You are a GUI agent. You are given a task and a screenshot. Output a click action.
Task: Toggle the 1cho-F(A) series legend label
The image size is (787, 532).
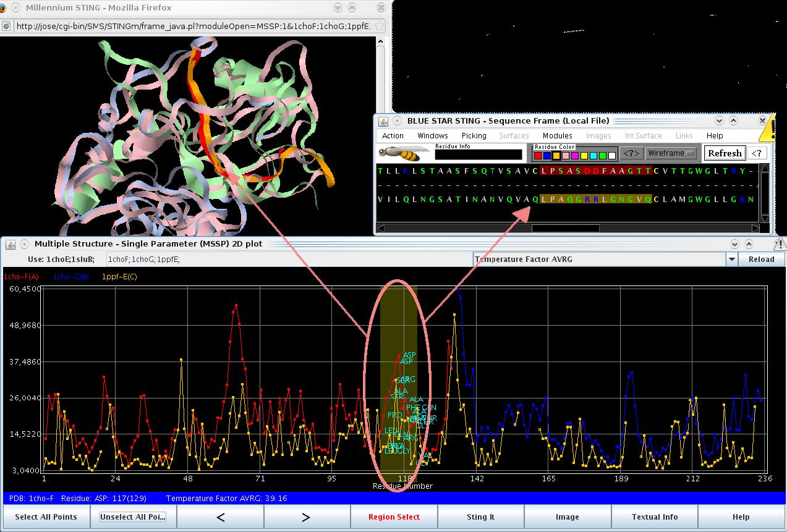(x=20, y=277)
